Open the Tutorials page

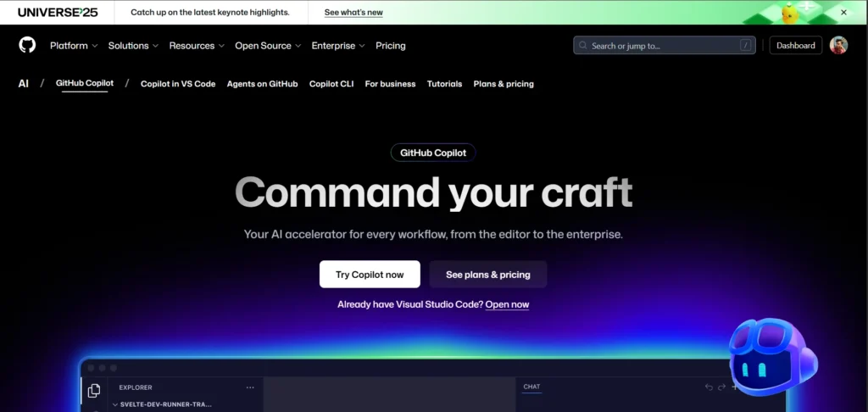click(x=444, y=84)
